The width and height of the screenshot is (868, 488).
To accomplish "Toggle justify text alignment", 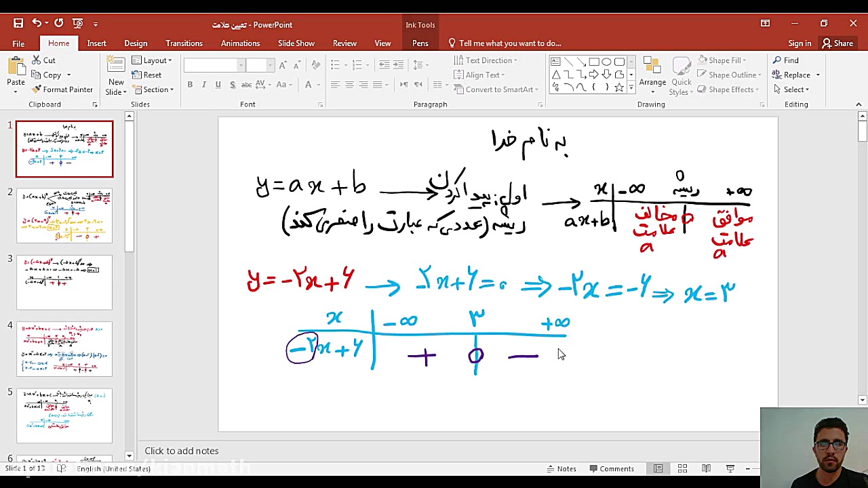I will [x=378, y=85].
